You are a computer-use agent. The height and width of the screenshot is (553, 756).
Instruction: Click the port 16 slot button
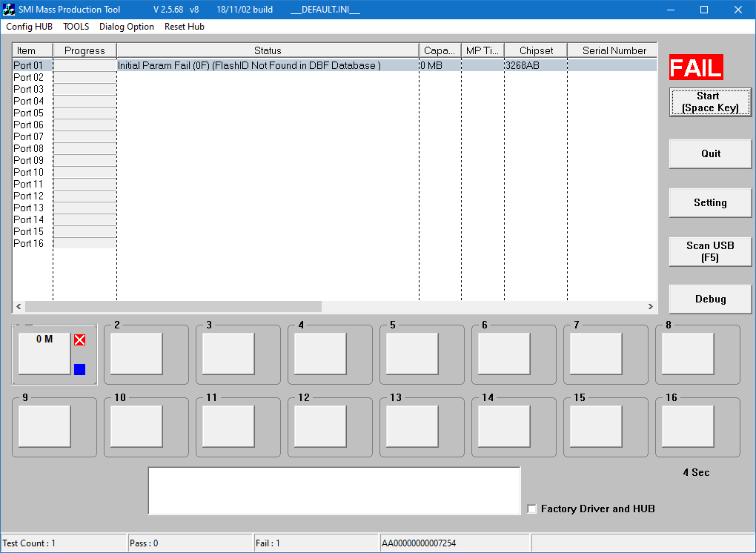(x=688, y=426)
